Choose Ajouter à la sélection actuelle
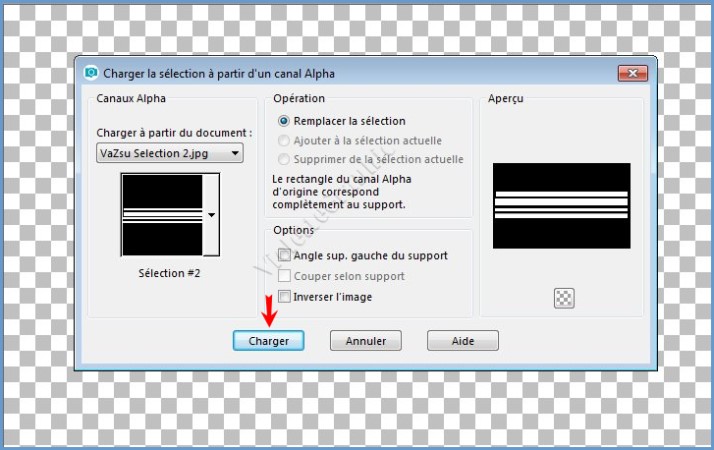 pos(285,140)
